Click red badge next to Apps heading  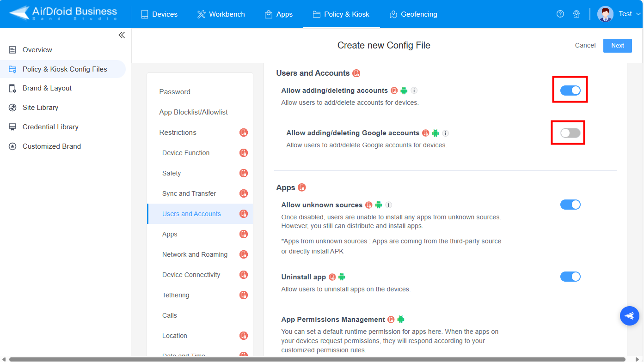click(302, 187)
